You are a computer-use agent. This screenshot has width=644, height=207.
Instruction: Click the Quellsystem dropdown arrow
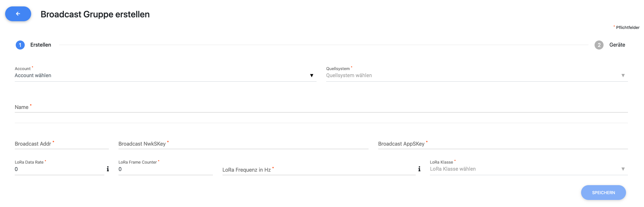pos(623,76)
